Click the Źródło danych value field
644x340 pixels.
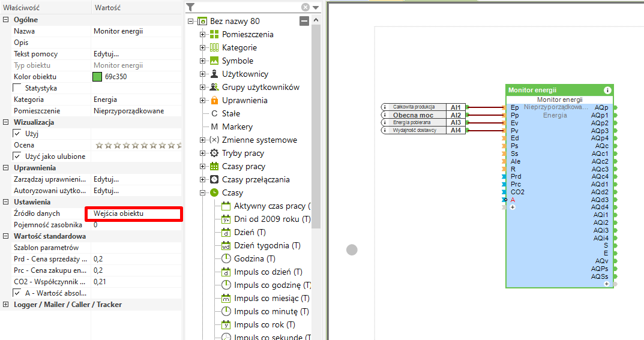(135, 213)
